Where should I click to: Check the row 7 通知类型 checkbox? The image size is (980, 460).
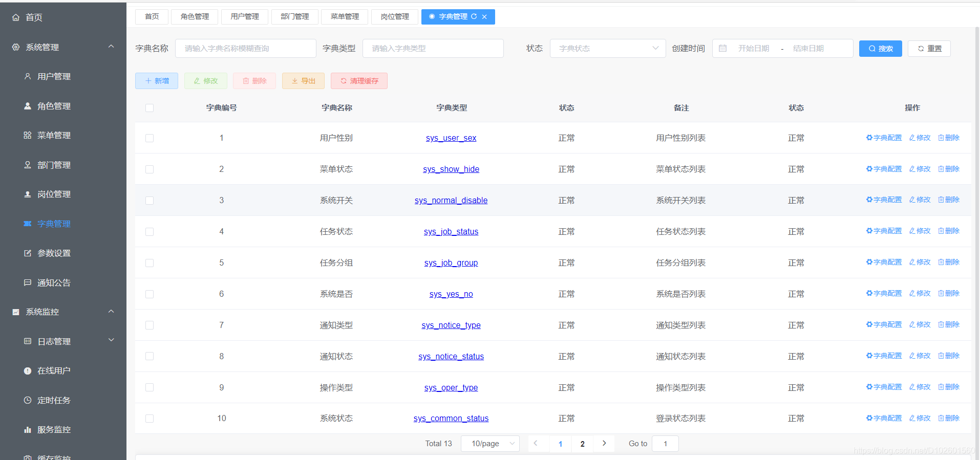[150, 325]
